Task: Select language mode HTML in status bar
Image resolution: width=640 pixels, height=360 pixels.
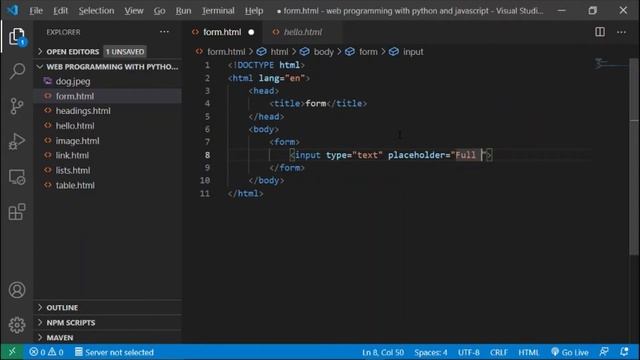Action: [x=528, y=352]
